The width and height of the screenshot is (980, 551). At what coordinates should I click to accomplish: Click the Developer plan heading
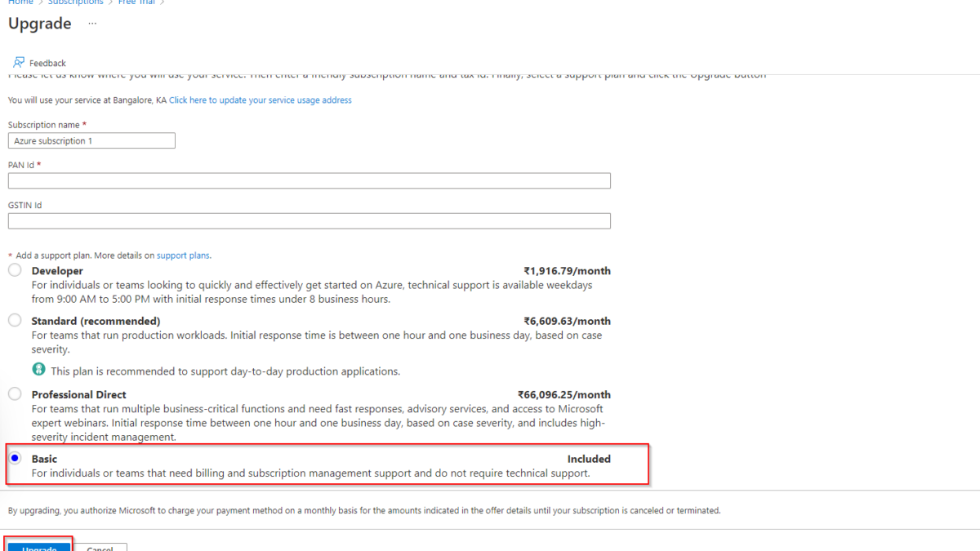pyautogui.click(x=57, y=271)
